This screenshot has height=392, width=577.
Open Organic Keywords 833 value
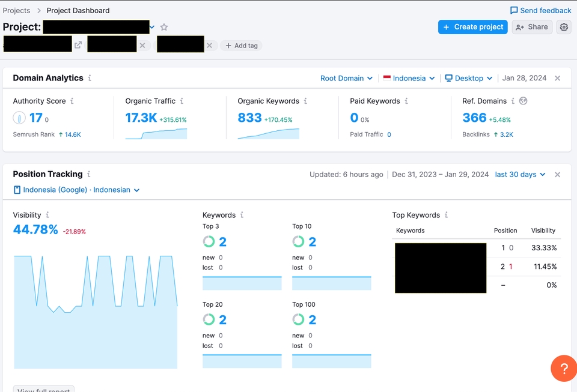point(249,118)
